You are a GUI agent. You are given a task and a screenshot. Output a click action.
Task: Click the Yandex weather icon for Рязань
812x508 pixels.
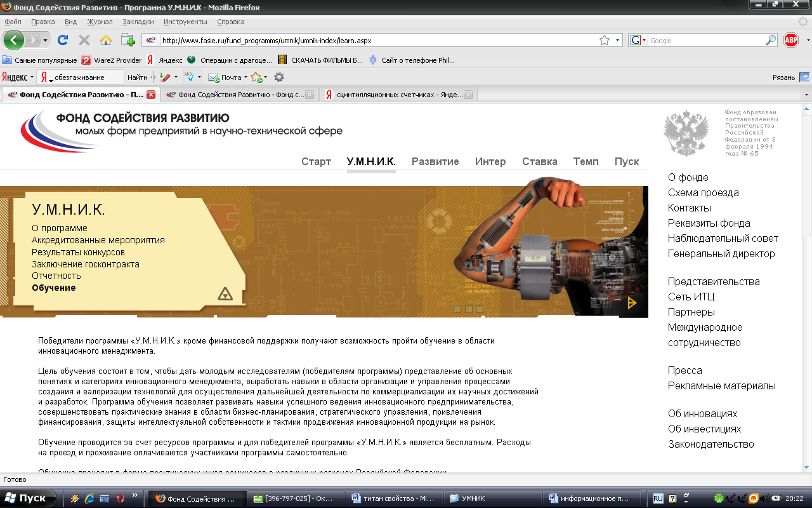[804, 77]
